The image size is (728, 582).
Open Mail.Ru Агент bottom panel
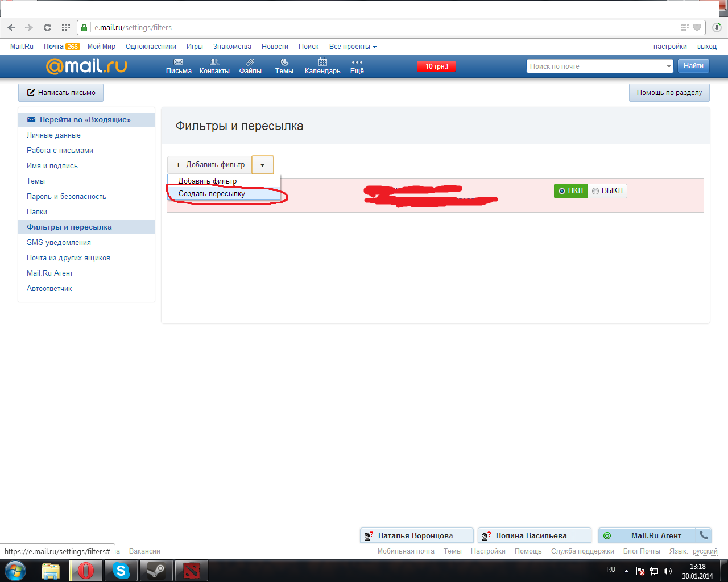click(x=647, y=535)
